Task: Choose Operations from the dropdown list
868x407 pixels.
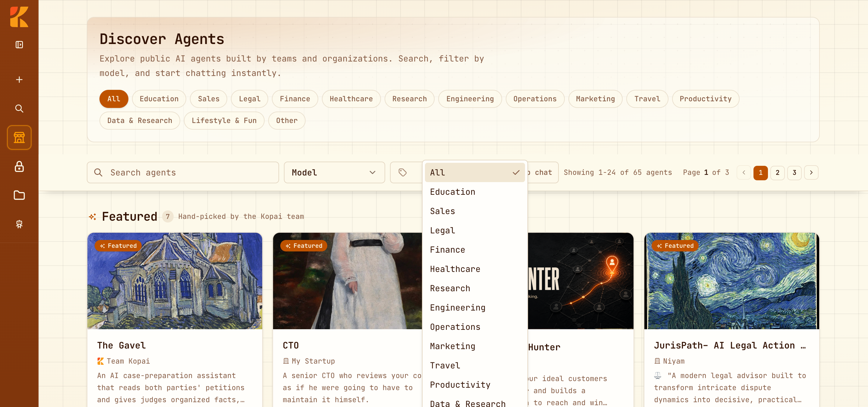Action: click(474, 327)
